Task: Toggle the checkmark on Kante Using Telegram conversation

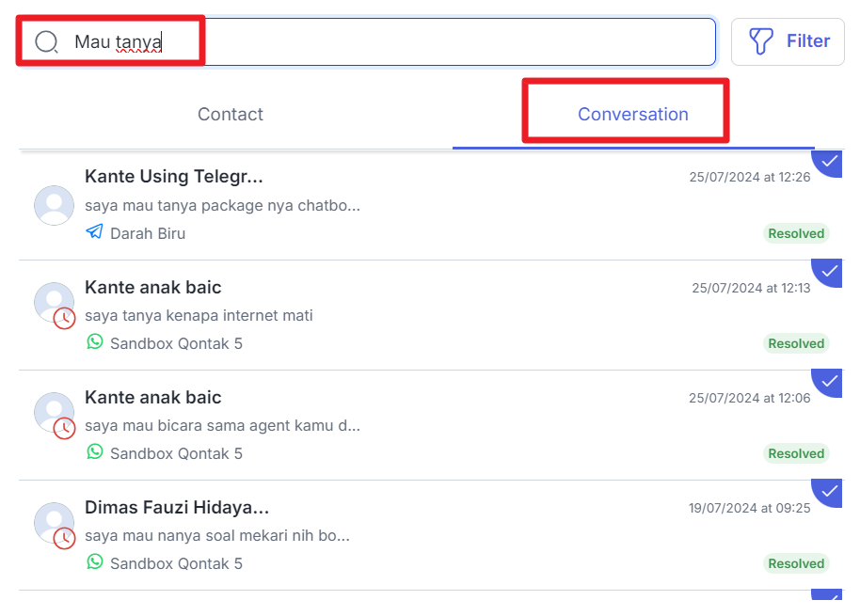Action: 829,162
